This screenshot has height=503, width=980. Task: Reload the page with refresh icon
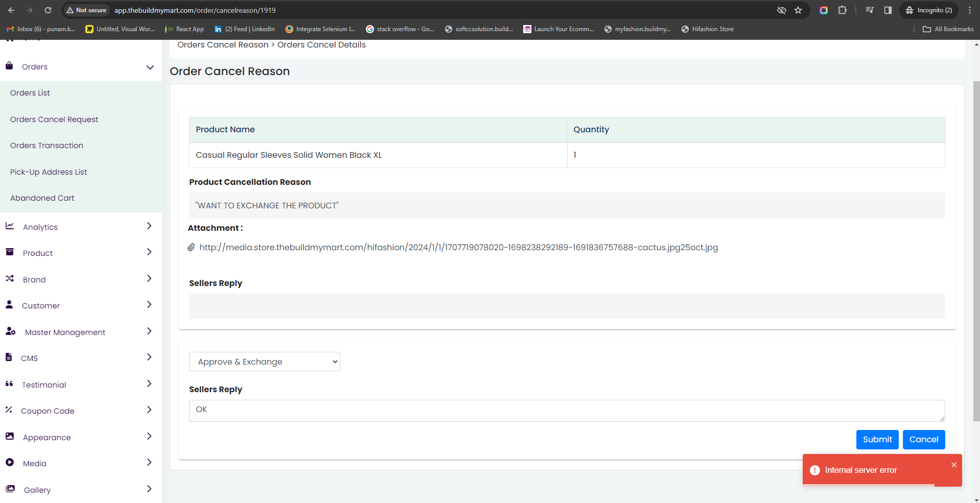click(48, 10)
